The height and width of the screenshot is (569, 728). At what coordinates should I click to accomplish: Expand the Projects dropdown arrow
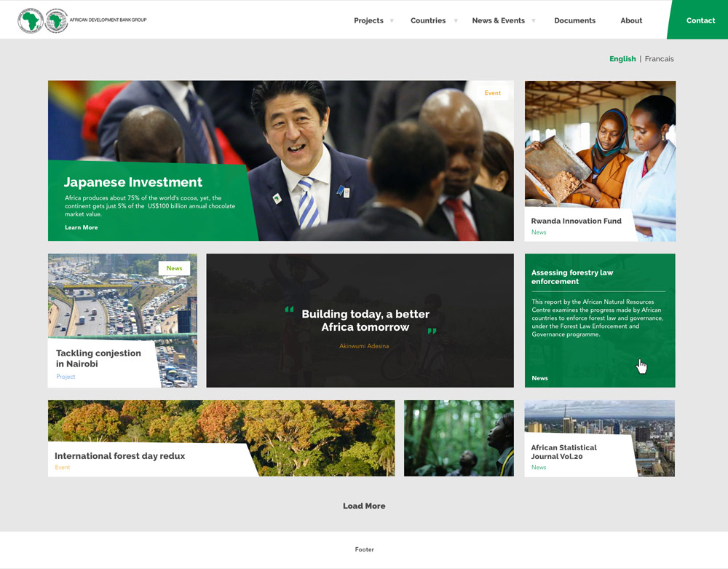(392, 20)
